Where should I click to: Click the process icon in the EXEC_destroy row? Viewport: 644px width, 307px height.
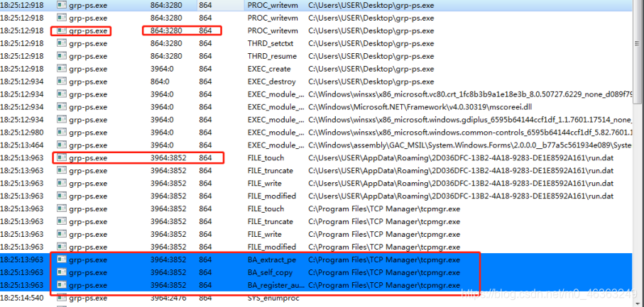point(62,82)
